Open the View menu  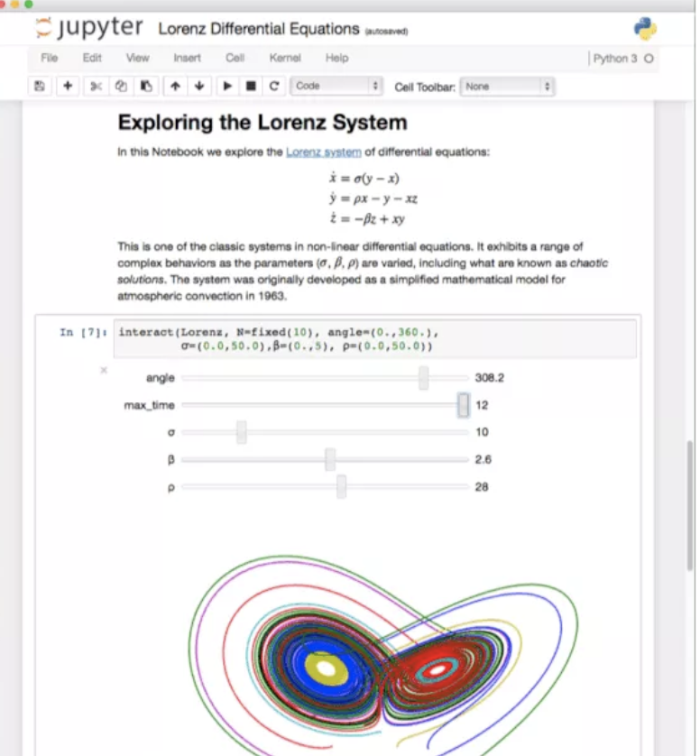click(138, 59)
